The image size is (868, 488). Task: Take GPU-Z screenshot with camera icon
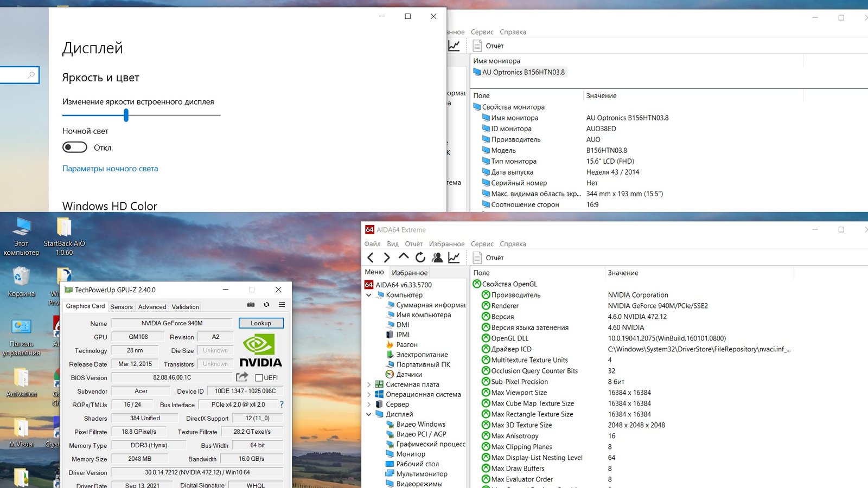click(251, 305)
